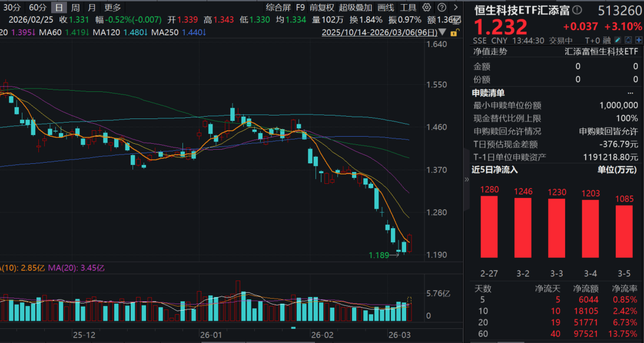This screenshot has width=644, height=343.
Task: Open the 工具 menu
Action: [x=408, y=8]
